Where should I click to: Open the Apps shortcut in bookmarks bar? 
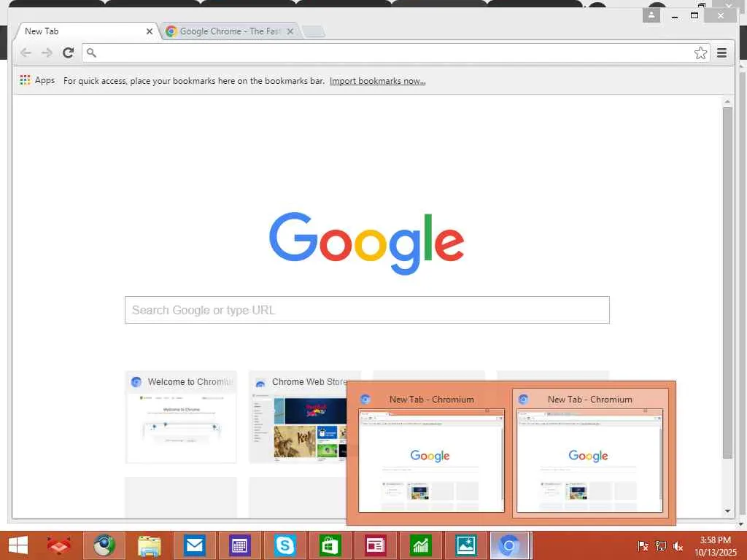tap(38, 80)
